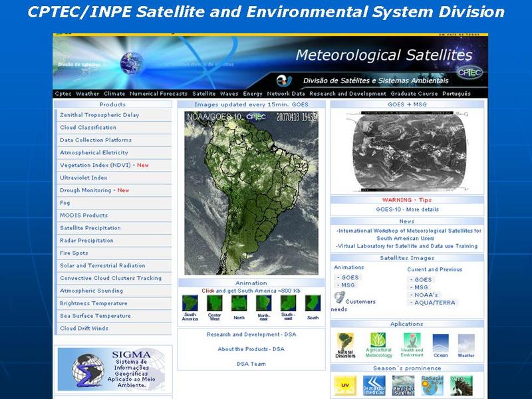This screenshot has height=399, width=532.
Task: Click the Customers needs icon
Action: click(x=339, y=297)
